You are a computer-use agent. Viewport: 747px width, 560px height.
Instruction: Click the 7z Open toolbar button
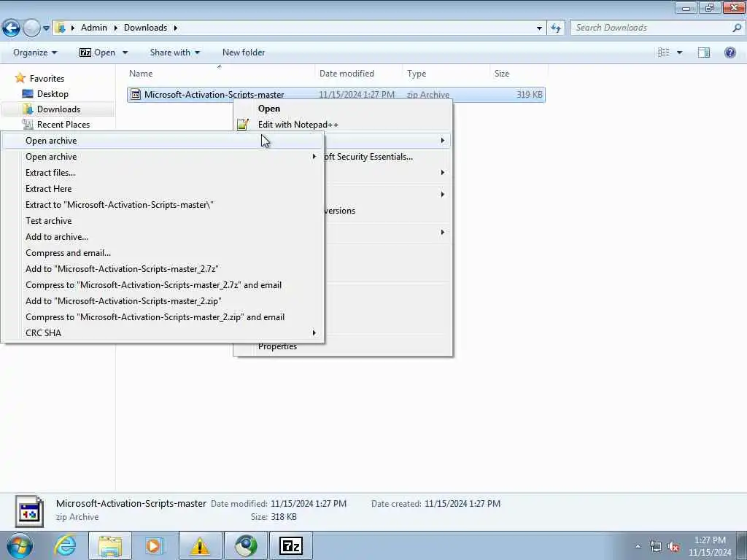(x=97, y=52)
